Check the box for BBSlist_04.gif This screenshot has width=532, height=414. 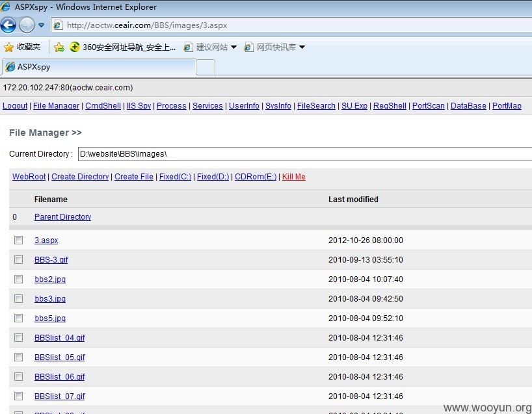tap(18, 338)
